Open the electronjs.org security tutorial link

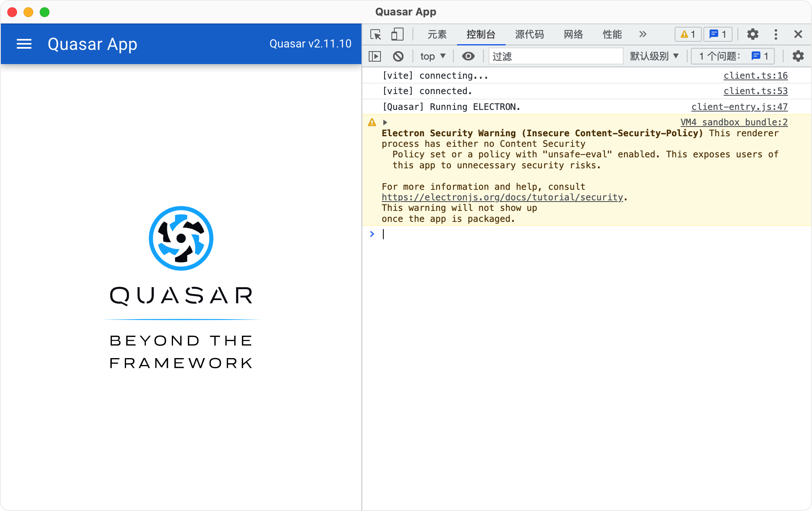click(x=502, y=198)
